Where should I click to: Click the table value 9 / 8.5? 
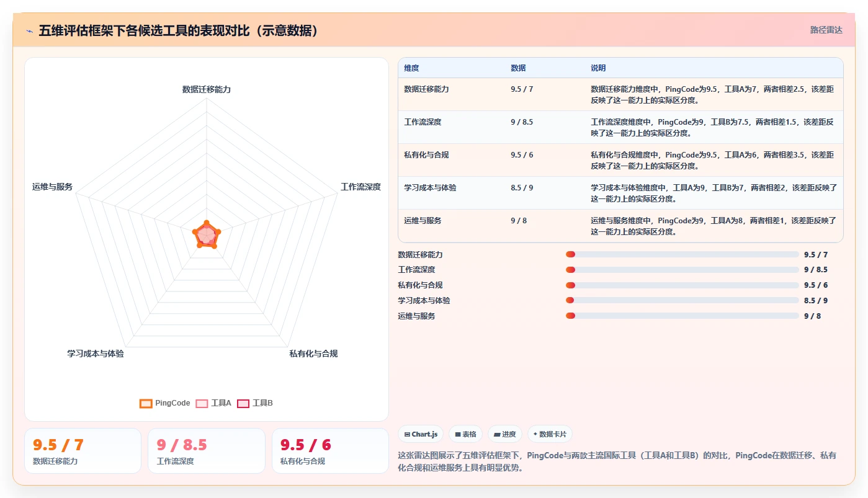coord(522,122)
